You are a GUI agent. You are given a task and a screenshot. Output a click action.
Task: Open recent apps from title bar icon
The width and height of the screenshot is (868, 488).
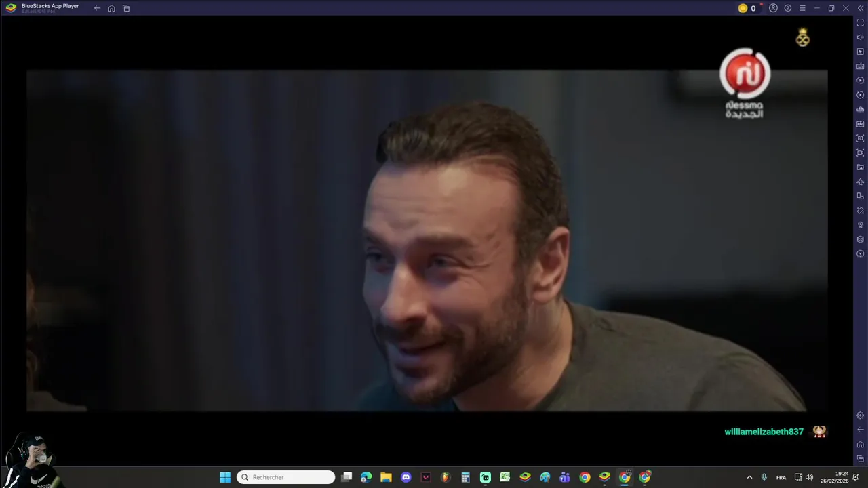coord(126,8)
